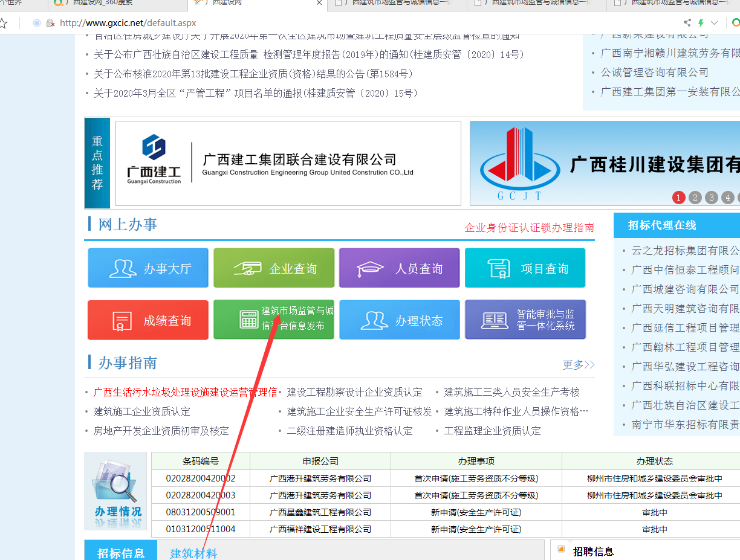The height and width of the screenshot is (560, 740).
Task: Open notice about 检测管理年度报告(2019年)
Action: click(x=309, y=55)
